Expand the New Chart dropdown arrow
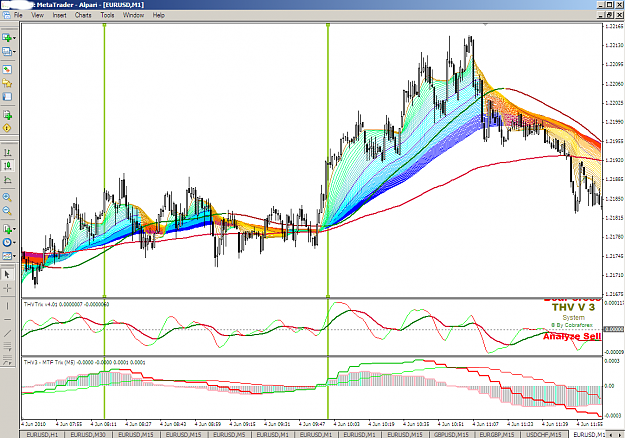 [14, 38]
